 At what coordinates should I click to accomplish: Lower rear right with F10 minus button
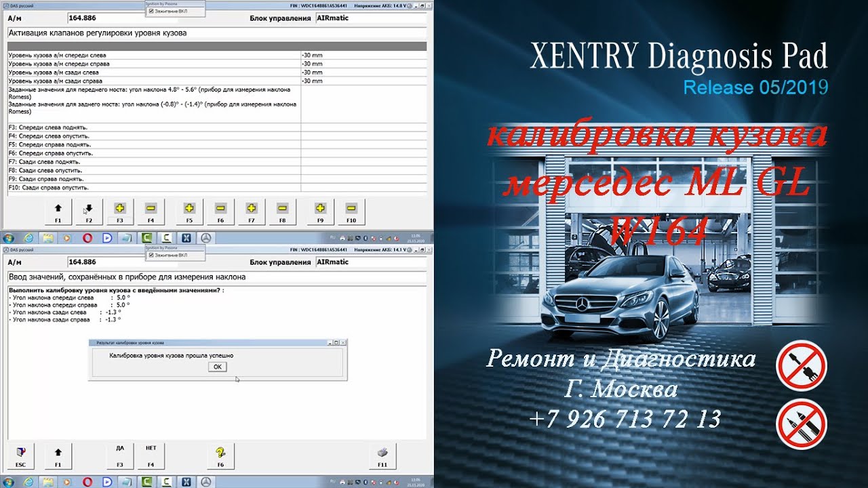pos(351,212)
